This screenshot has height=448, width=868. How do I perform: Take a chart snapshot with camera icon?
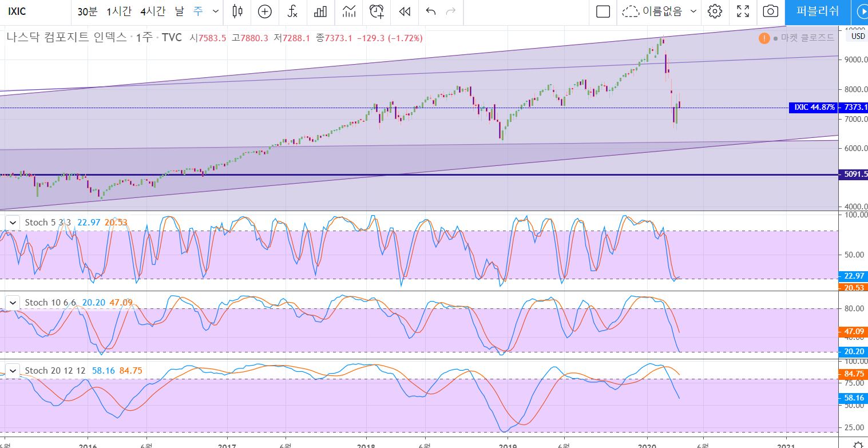(771, 11)
